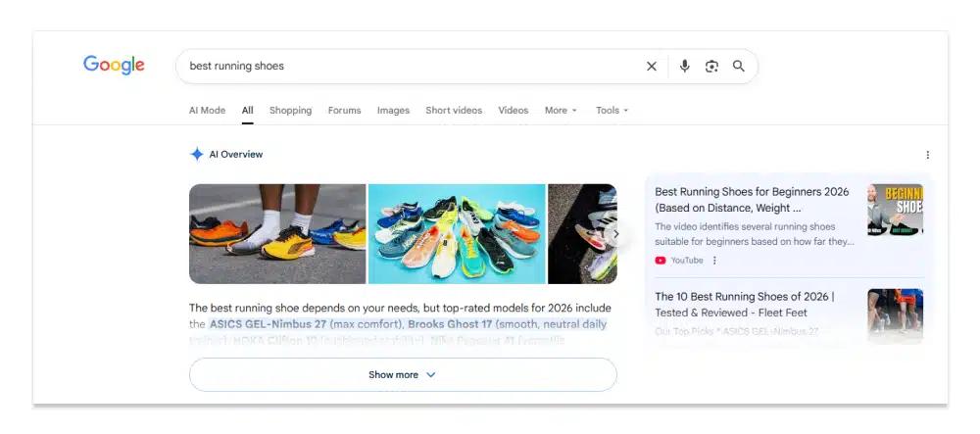980x434 pixels.
Task: Open The 10 Best Running Shoes of 2026 link
Action: pyautogui.click(x=745, y=305)
